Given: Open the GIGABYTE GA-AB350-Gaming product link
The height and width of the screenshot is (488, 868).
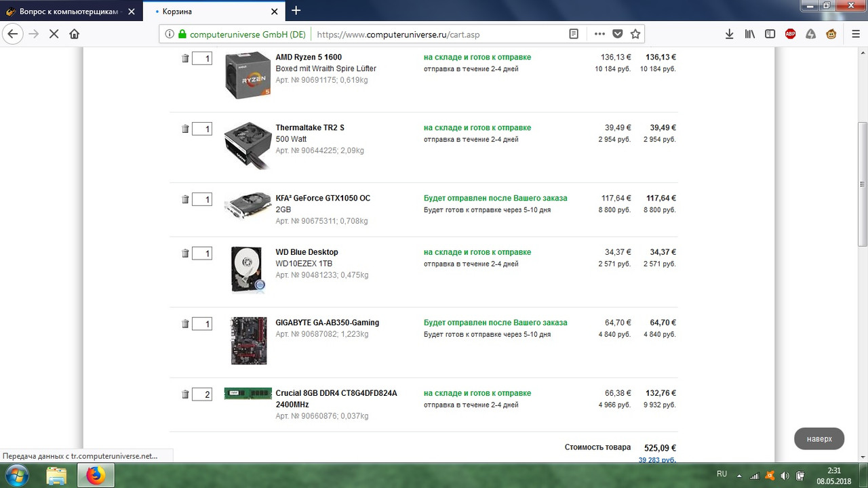Looking at the screenshot, I should click(x=328, y=323).
